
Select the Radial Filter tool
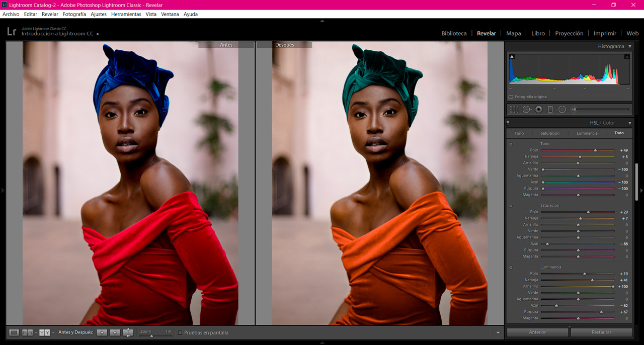pyautogui.click(x=562, y=109)
